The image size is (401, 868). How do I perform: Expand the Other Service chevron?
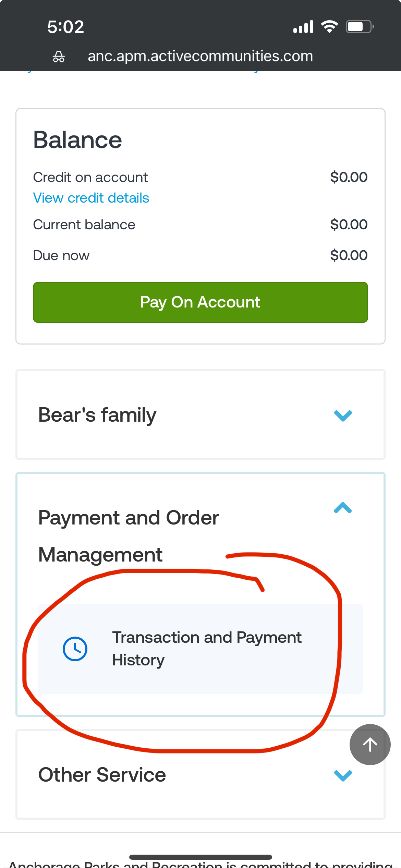click(x=343, y=775)
